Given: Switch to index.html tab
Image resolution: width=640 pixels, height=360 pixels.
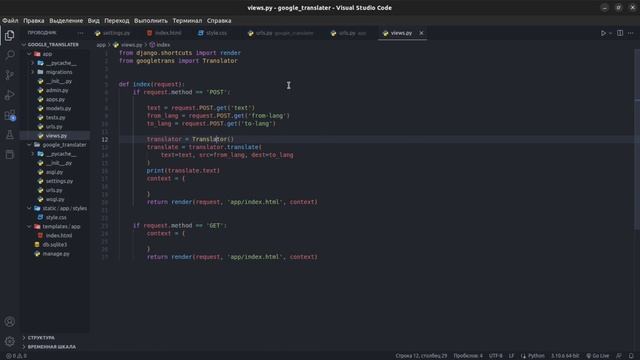Looking at the screenshot, I should pos(168,33).
